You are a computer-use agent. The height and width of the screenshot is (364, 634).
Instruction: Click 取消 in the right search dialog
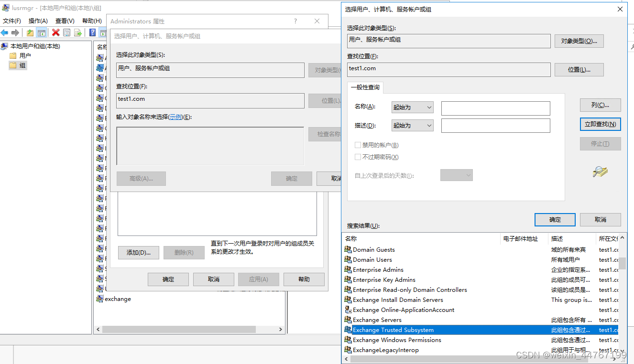601,220
